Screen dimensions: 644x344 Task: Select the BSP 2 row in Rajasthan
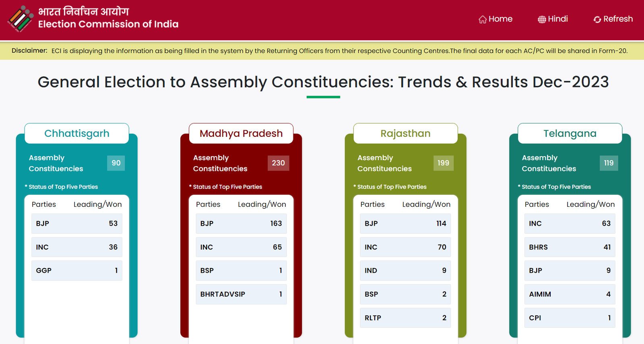pyautogui.click(x=405, y=294)
